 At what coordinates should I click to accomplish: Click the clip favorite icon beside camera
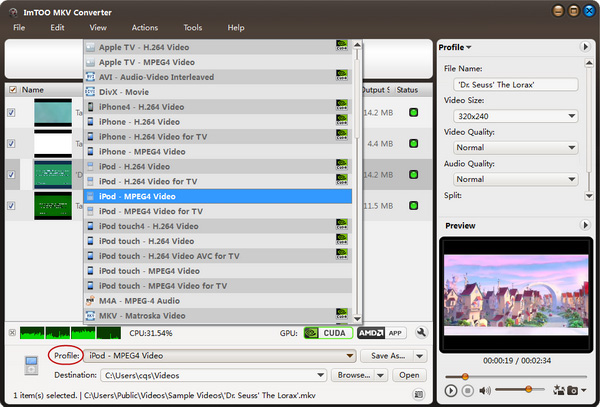click(x=559, y=390)
